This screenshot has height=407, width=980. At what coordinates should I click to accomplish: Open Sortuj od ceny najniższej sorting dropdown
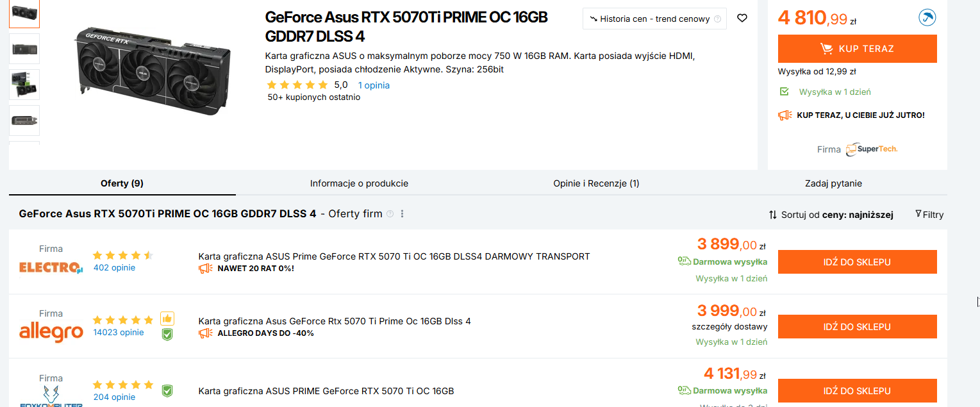coord(831,215)
